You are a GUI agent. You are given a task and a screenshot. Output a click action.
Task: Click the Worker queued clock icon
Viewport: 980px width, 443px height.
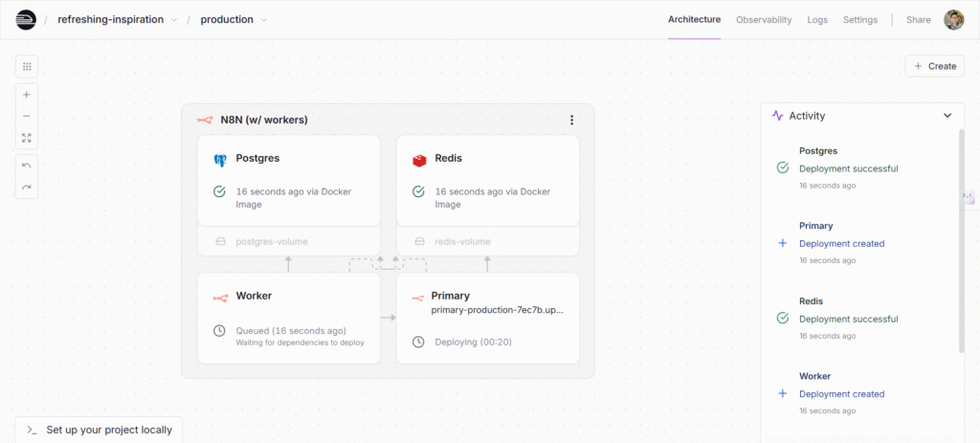click(x=219, y=330)
